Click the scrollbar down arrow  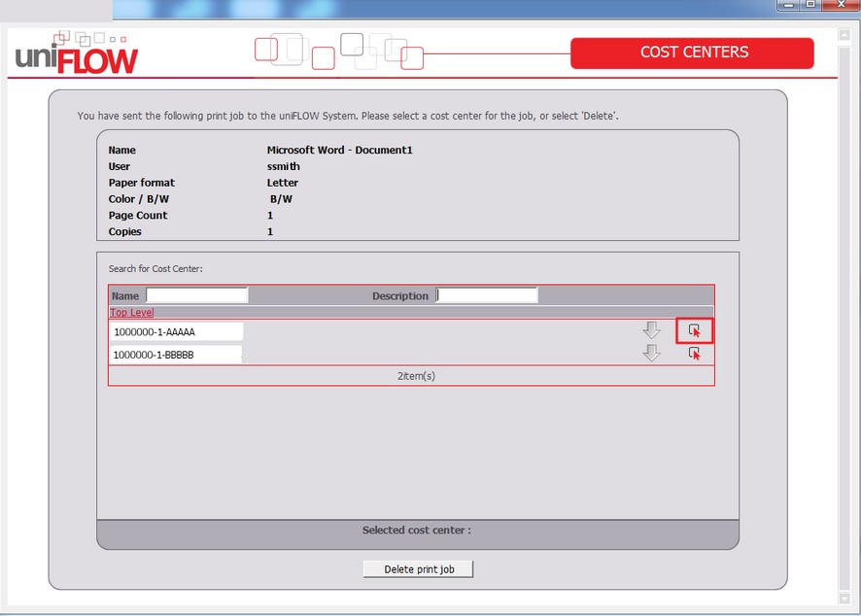click(844, 598)
